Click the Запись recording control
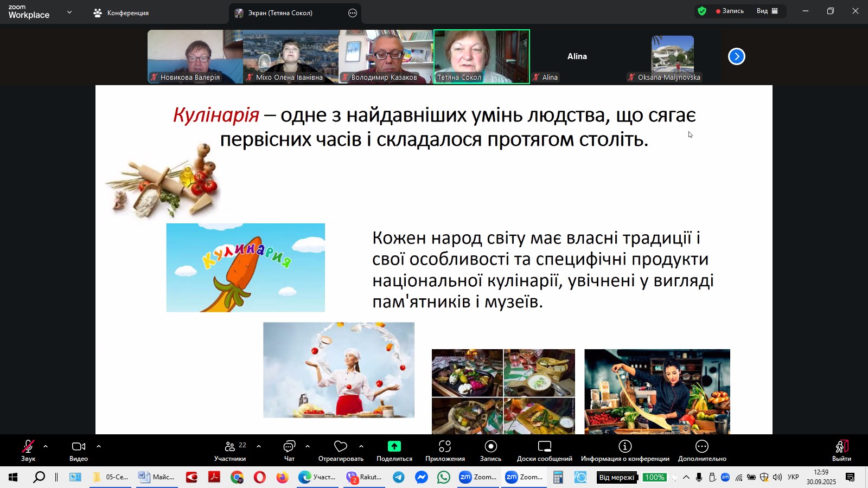Image resolution: width=868 pixels, height=488 pixels. (490, 450)
